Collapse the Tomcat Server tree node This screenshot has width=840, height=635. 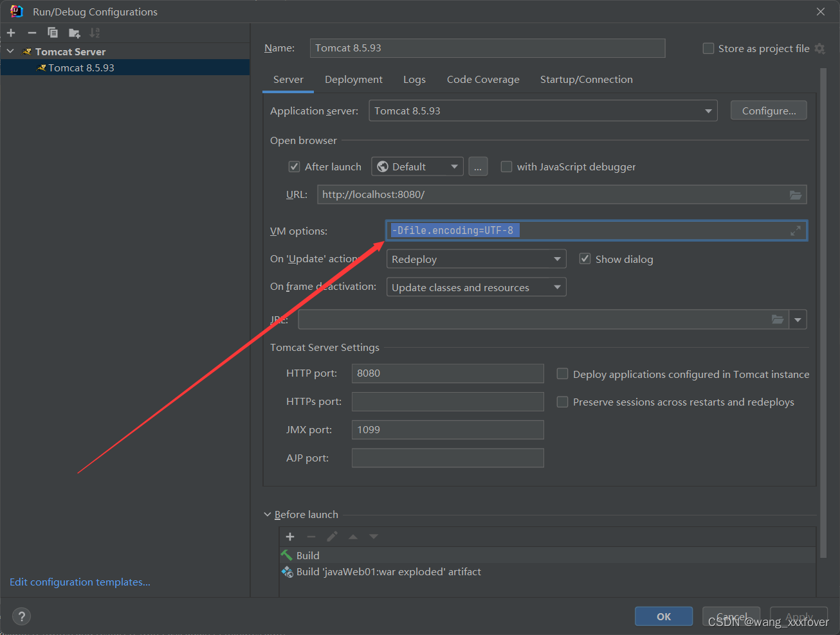pyautogui.click(x=10, y=51)
